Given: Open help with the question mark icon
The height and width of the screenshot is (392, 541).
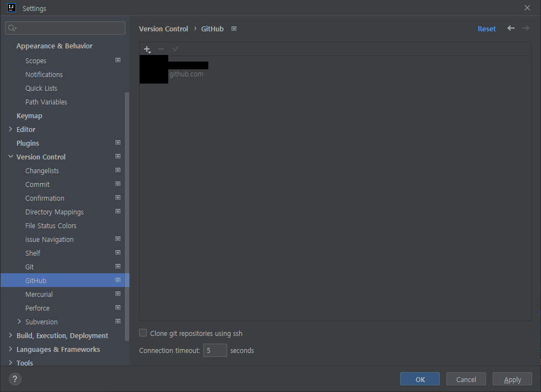Looking at the screenshot, I should tap(15, 379).
